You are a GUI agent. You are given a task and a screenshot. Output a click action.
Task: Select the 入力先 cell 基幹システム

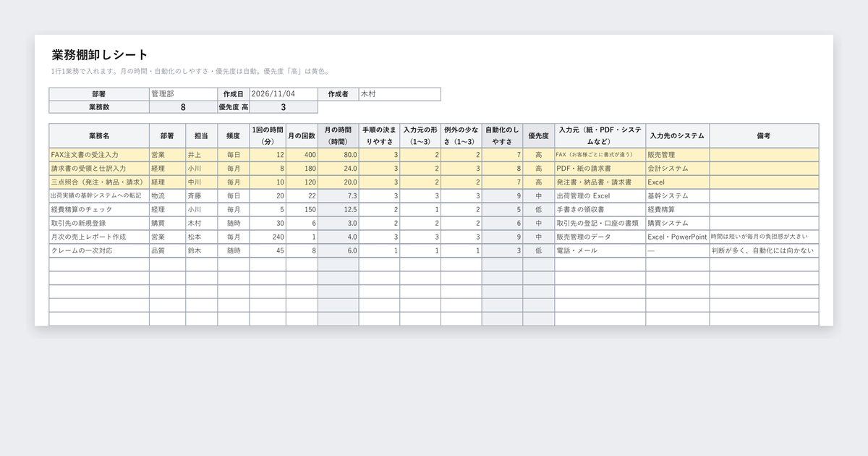click(x=678, y=196)
